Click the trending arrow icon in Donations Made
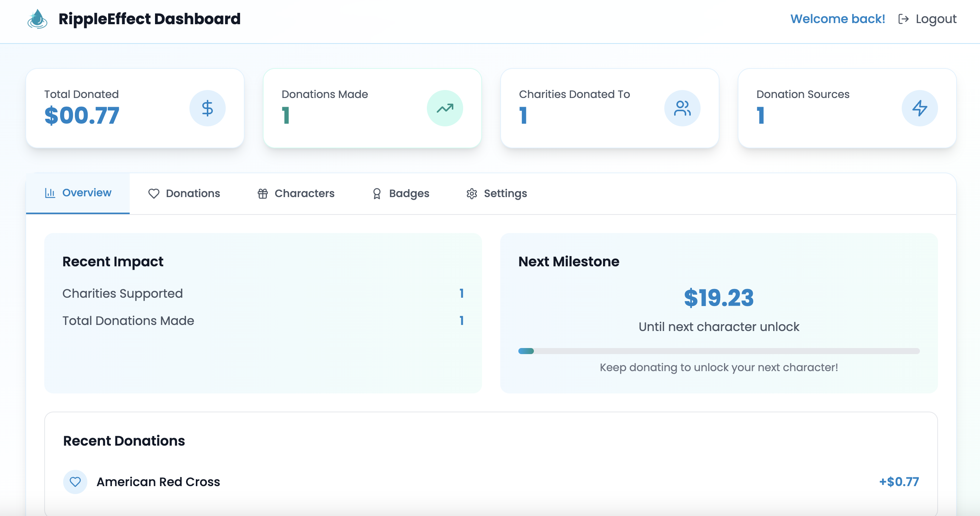This screenshot has width=980, height=516. pos(445,108)
